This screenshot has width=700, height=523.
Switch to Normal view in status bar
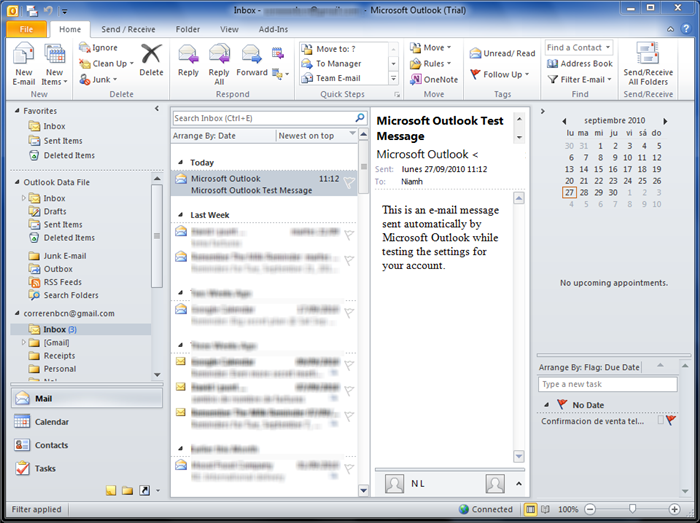(530, 509)
